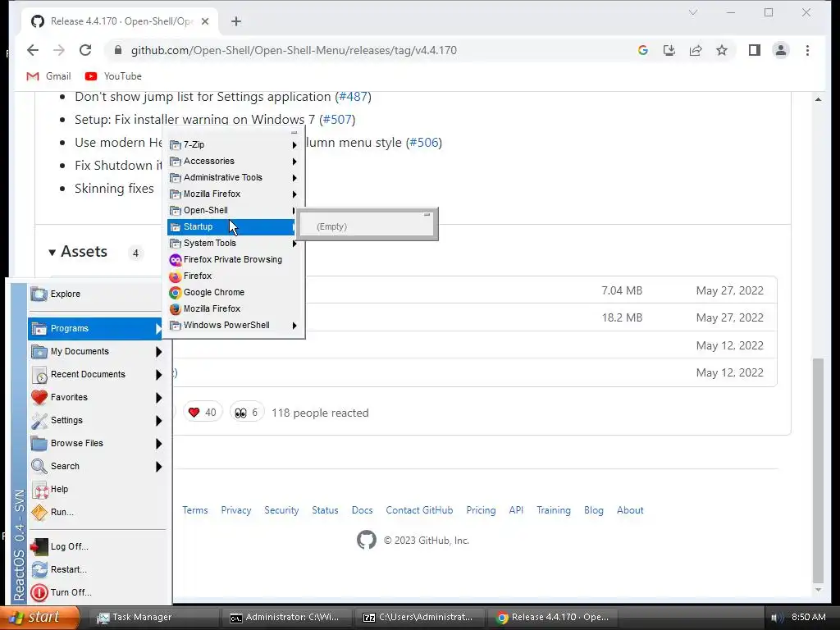Click the Start button on taskbar

[39, 618]
